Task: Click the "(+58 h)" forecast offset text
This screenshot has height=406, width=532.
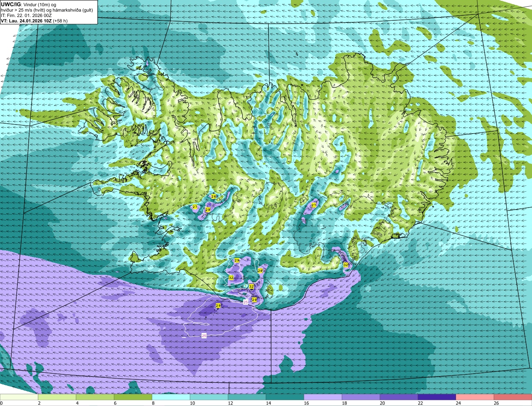Action: click(60, 21)
